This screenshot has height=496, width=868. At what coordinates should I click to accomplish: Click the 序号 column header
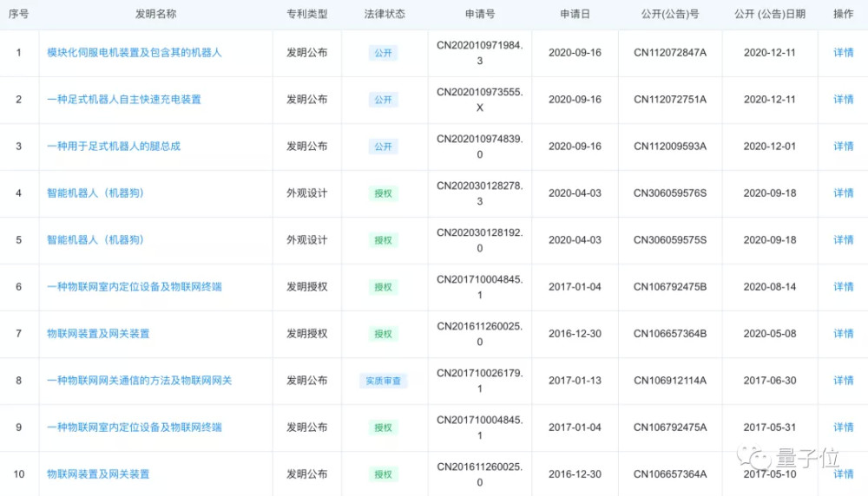(x=18, y=14)
